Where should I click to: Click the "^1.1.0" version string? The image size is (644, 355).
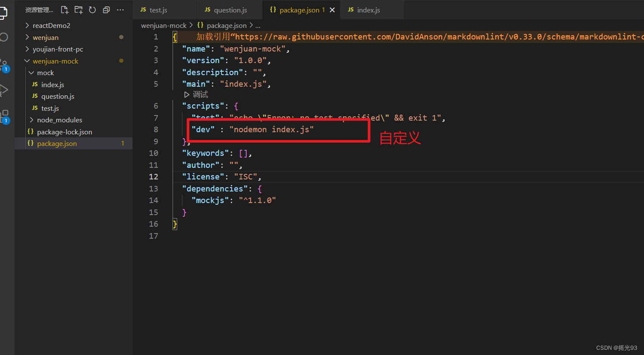pyautogui.click(x=257, y=200)
